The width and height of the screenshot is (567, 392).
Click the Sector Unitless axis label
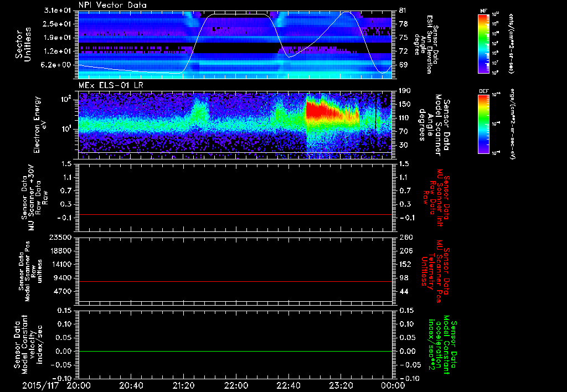23,44
